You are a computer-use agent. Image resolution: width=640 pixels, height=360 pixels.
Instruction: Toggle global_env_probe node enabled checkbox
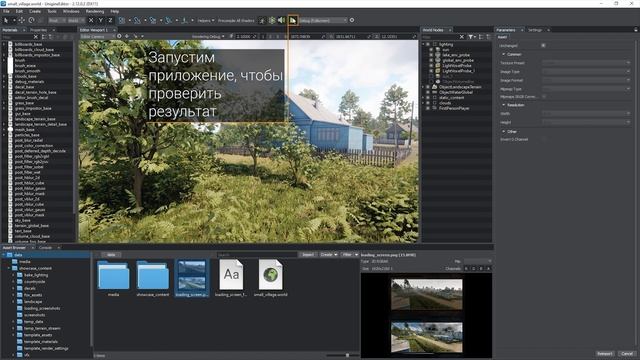[x=431, y=60]
